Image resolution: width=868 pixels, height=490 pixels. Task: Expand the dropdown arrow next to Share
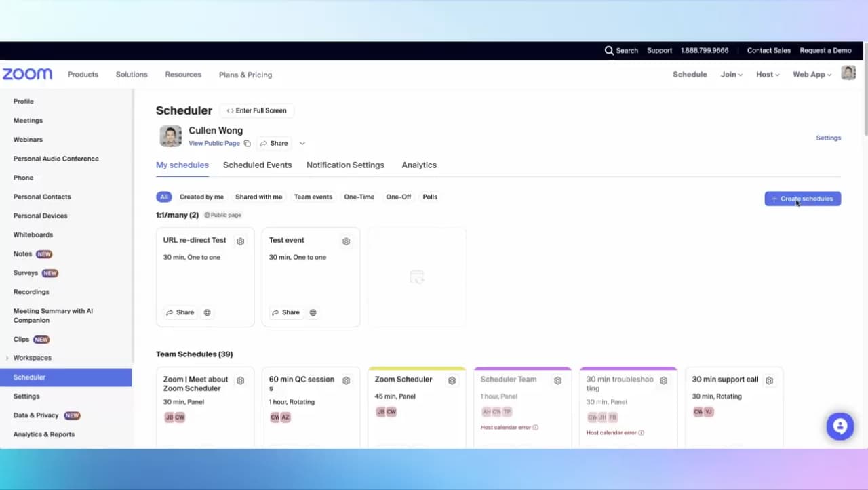click(x=302, y=144)
